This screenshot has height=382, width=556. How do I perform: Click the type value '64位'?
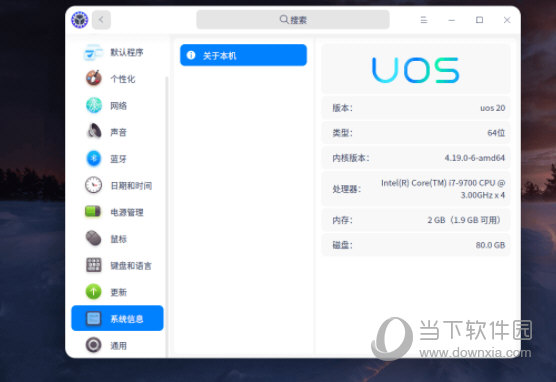pyautogui.click(x=496, y=133)
